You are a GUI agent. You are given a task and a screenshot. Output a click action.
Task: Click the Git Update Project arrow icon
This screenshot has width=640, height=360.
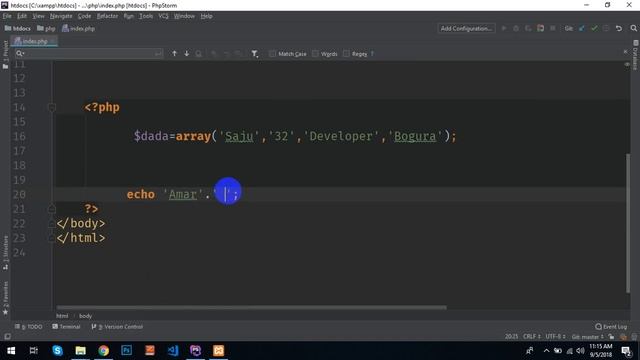(582, 28)
